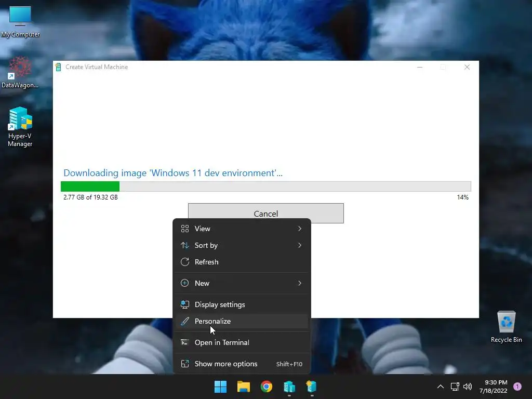This screenshot has width=532, height=399.
Task: Choose Show more options entry
Action: 242,364
